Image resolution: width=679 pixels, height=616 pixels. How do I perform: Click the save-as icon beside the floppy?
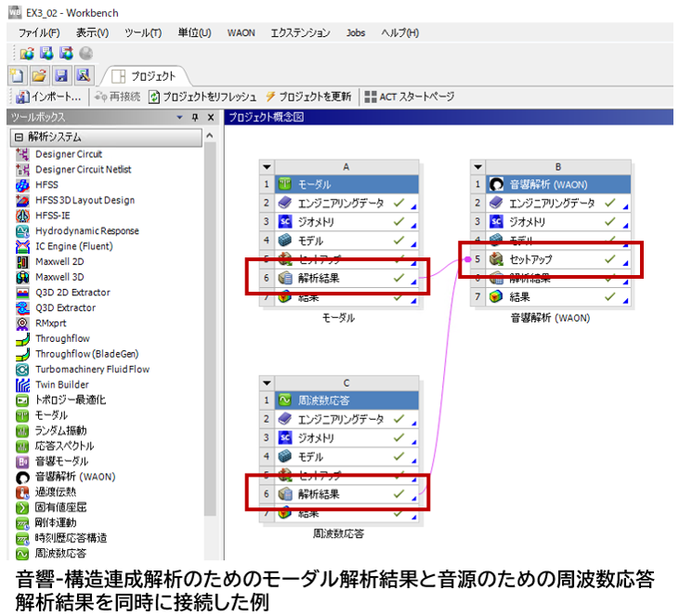[84, 76]
